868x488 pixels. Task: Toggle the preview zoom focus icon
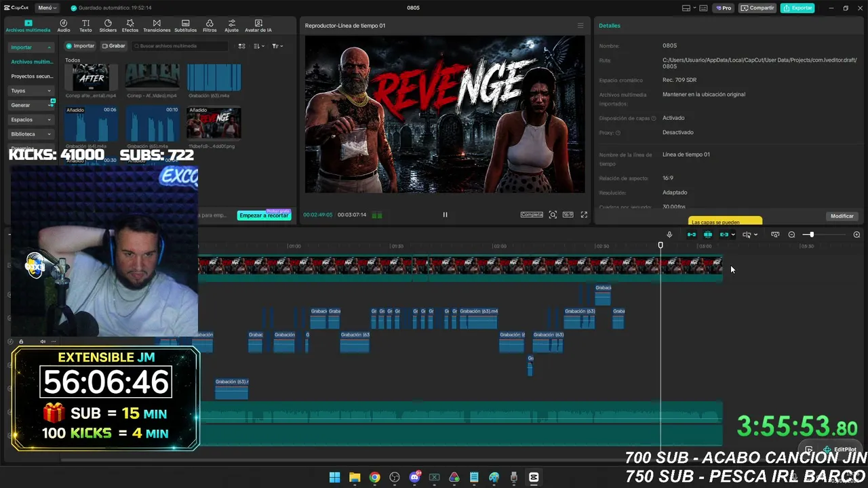coord(553,215)
